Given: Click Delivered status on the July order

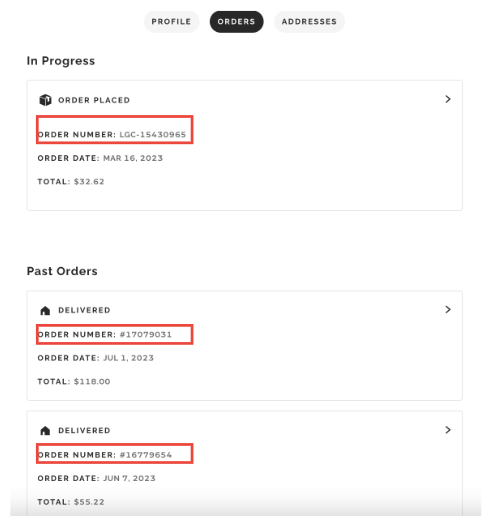Looking at the screenshot, I should 84,310.
